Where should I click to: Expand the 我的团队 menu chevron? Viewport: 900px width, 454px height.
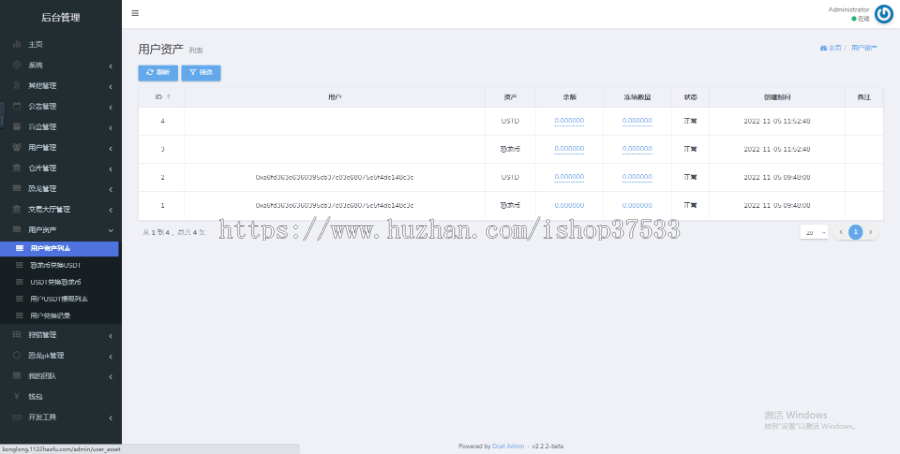tap(110, 377)
